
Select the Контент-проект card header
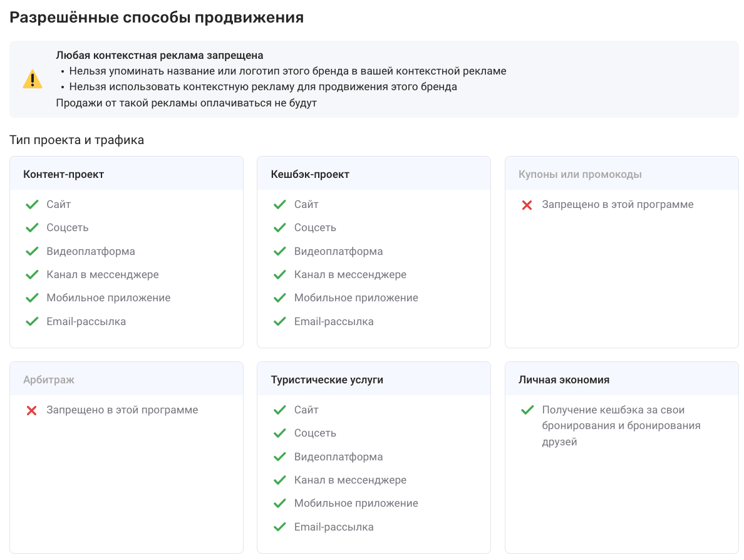pyautogui.click(x=127, y=174)
